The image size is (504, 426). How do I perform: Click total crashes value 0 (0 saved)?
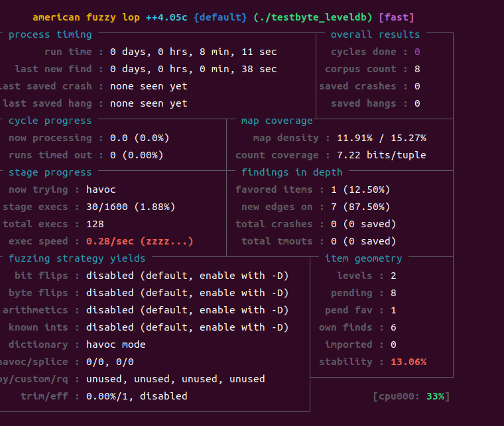[363, 224]
